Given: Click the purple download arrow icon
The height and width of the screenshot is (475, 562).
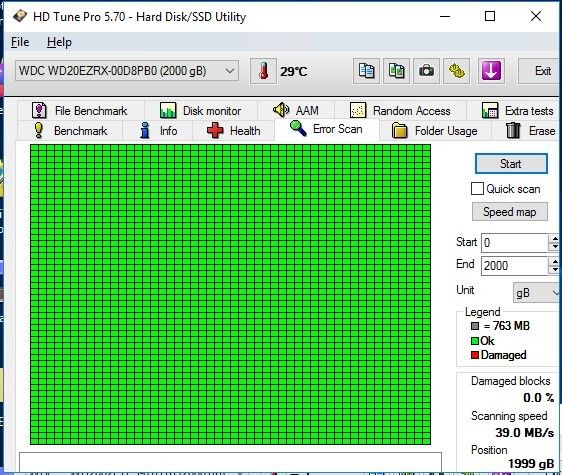Looking at the screenshot, I should pyautogui.click(x=491, y=71).
